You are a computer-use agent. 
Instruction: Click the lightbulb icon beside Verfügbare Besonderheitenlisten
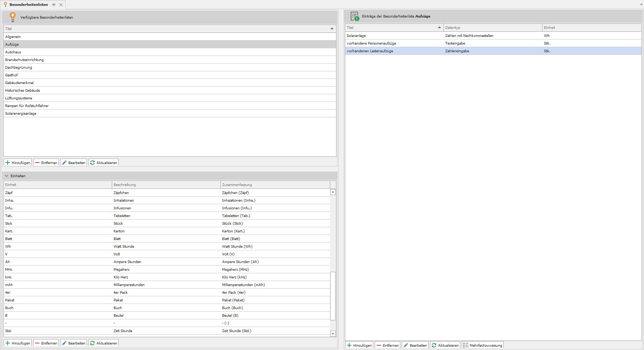pos(13,17)
